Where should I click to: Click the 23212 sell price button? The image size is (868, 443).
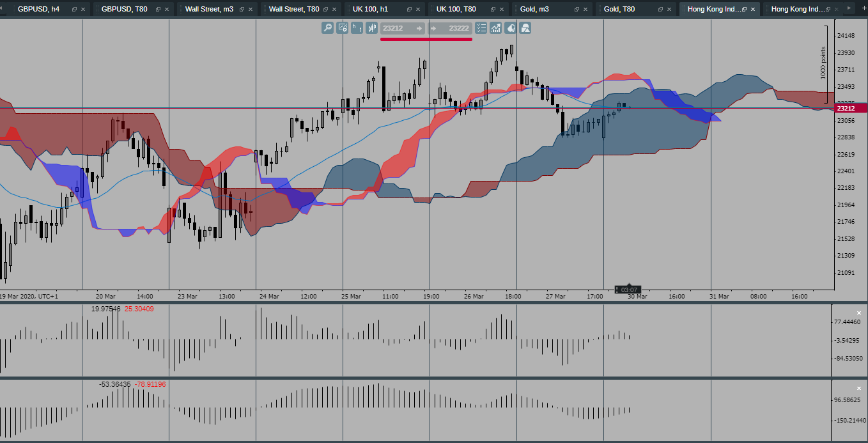point(403,28)
